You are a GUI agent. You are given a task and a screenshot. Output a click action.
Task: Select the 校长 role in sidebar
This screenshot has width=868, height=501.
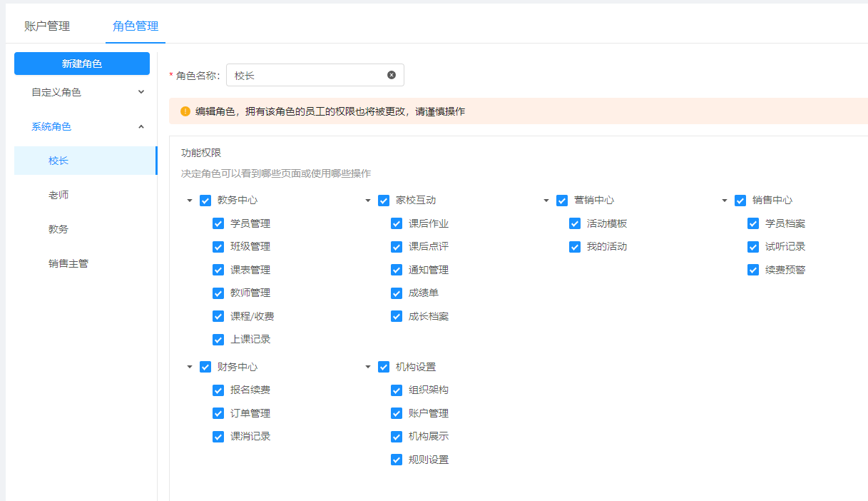(86, 161)
